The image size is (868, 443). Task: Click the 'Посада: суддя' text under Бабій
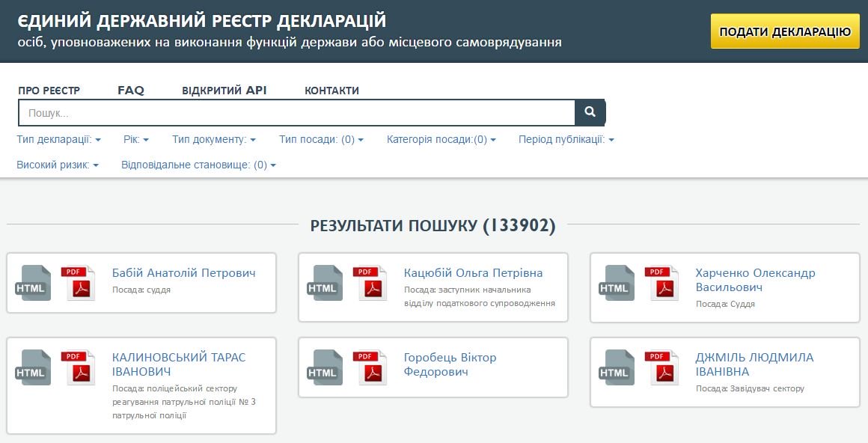click(141, 290)
